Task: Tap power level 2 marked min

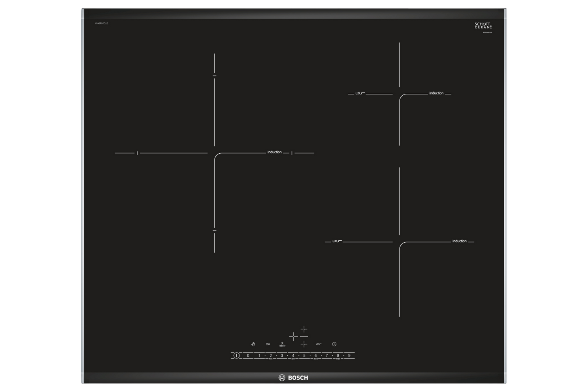Action: click(x=270, y=356)
